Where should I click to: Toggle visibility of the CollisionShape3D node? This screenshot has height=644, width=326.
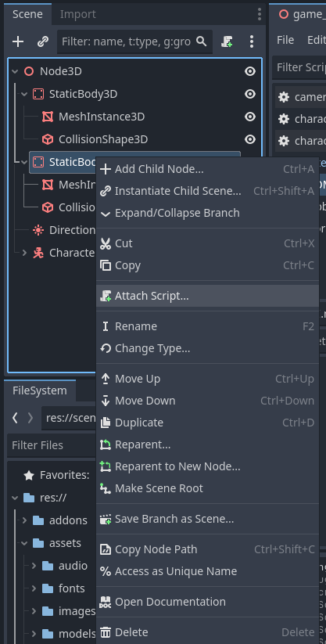pyautogui.click(x=250, y=139)
